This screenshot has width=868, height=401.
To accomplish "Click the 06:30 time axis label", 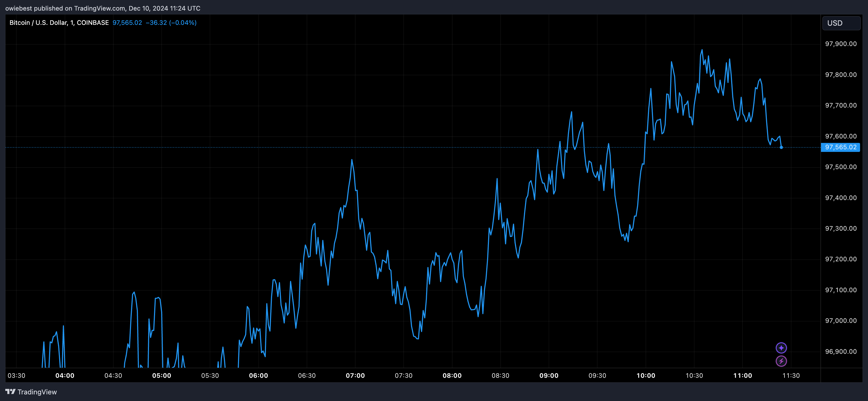I will (307, 375).
